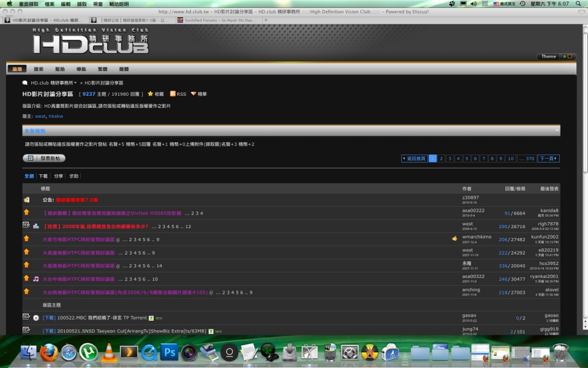588x368 pixels.
Task: Click the 發表新帖 new post button
Action: (x=44, y=158)
